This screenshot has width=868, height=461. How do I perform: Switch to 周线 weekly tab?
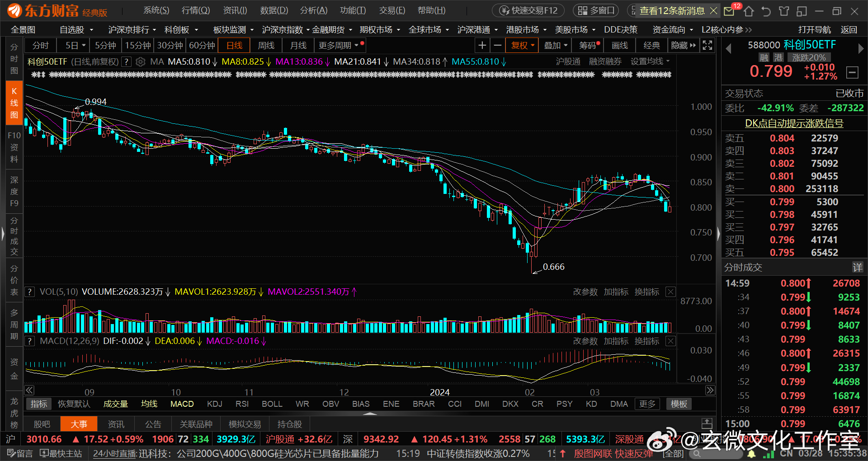pos(266,45)
